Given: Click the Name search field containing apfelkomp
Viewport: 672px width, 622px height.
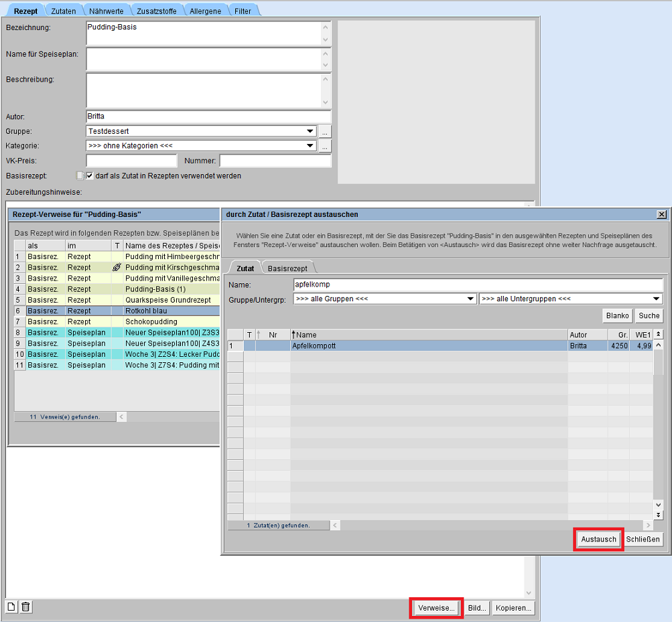Looking at the screenshot, I should click(478, 285).
